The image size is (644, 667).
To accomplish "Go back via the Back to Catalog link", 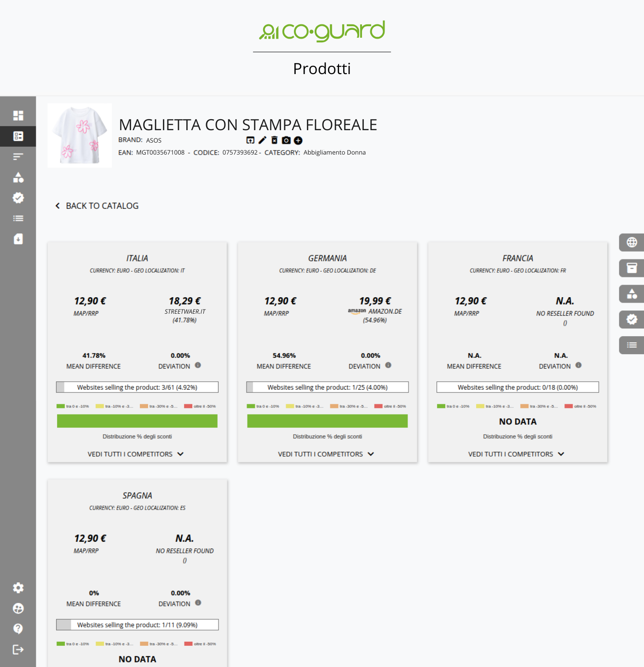I will pos(97,206).
